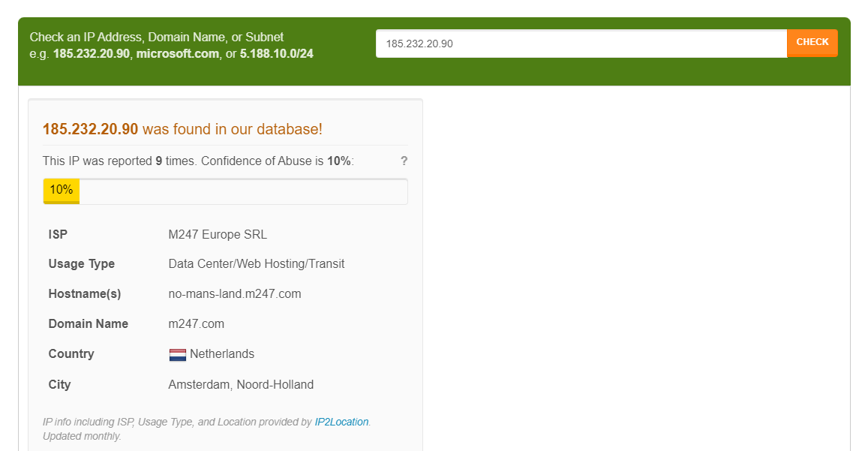Click the orange CHECK button

pyautogui.click(x=812, y=43)
